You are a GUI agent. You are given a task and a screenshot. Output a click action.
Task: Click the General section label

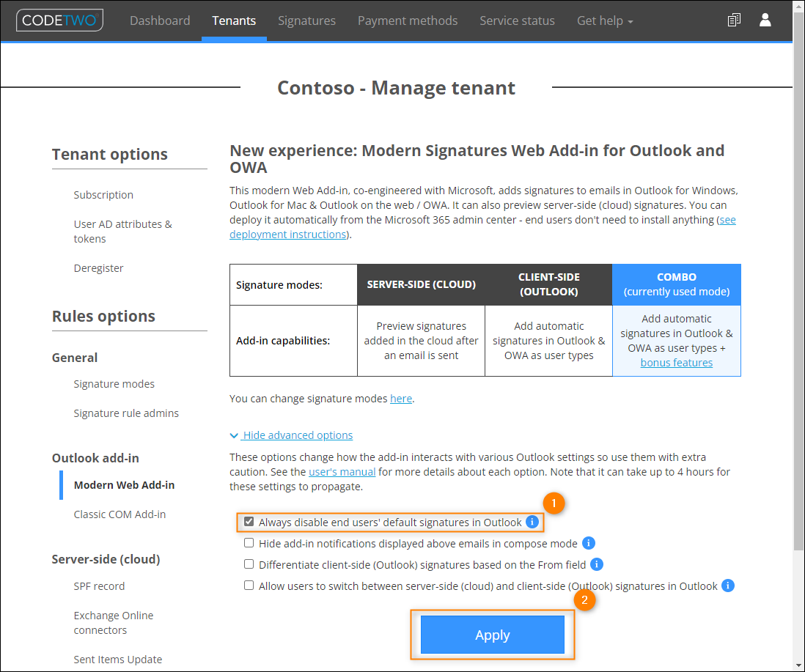(x=75, y=358)
